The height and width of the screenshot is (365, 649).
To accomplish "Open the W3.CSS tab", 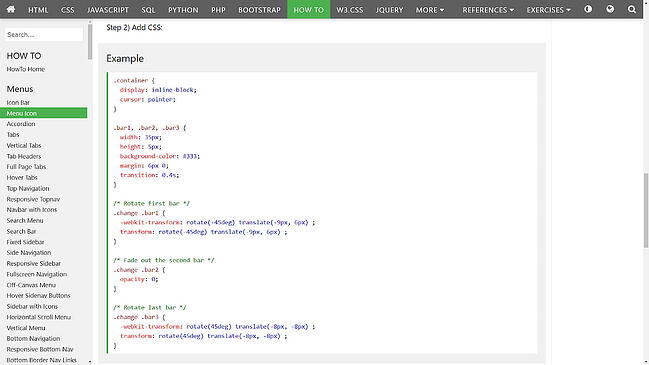I will (x=349, y=10).
